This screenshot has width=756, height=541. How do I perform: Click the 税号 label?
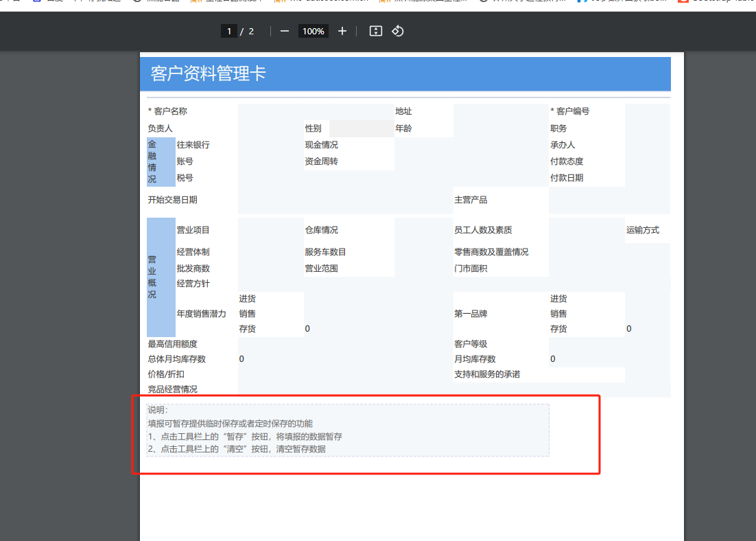pyautogui.click(x=185, y=178)
